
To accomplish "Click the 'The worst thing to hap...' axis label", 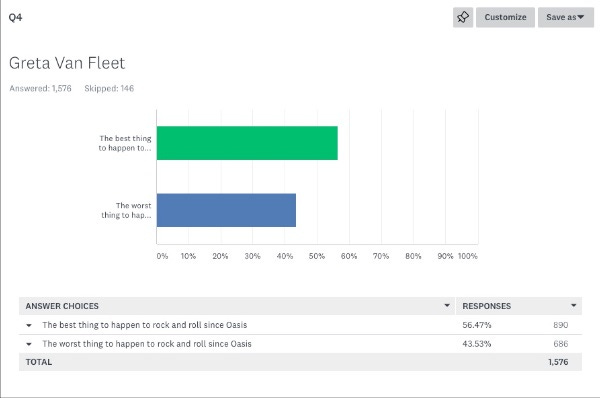I will coord(126,210).
